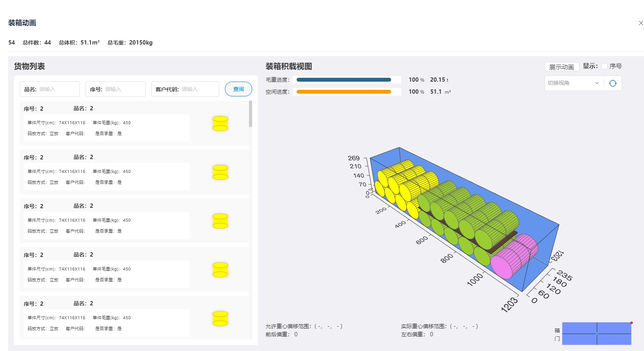The image size is (644, 351).
Task: Click the 展示动画 button
Action: 562,67
